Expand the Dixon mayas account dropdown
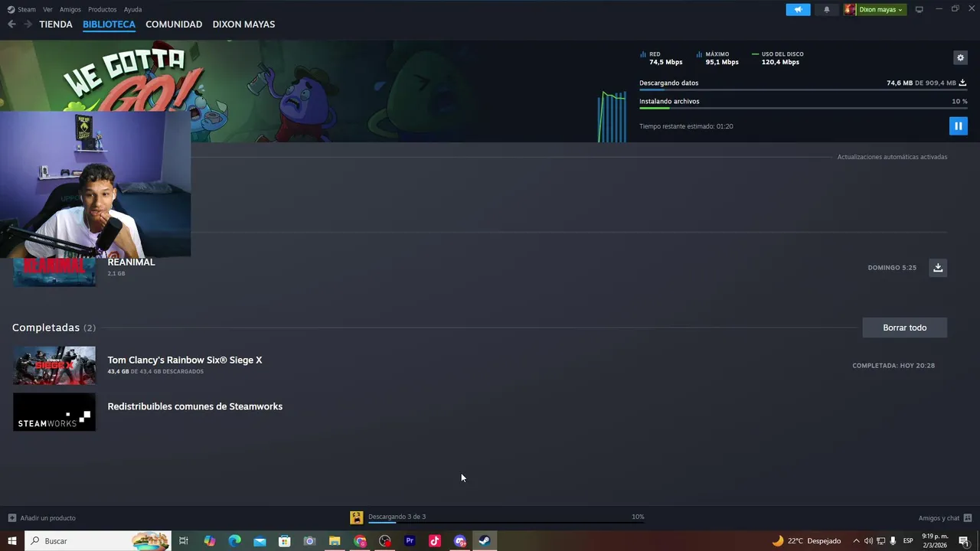The height and width of the screenshot is (551, 980). click(x=874, y=9)
